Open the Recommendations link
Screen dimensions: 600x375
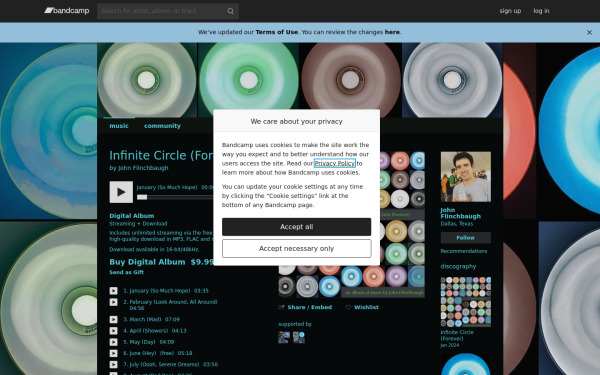click(464, 251)
